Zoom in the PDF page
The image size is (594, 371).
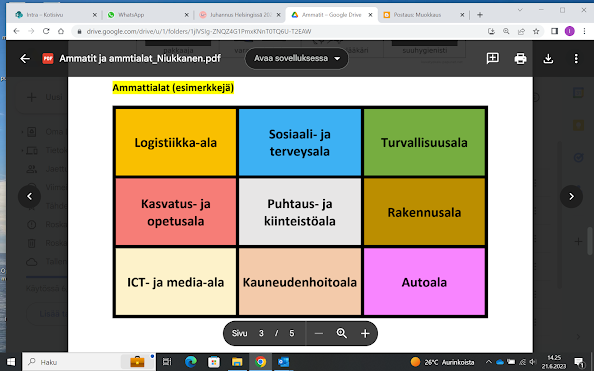365,333
